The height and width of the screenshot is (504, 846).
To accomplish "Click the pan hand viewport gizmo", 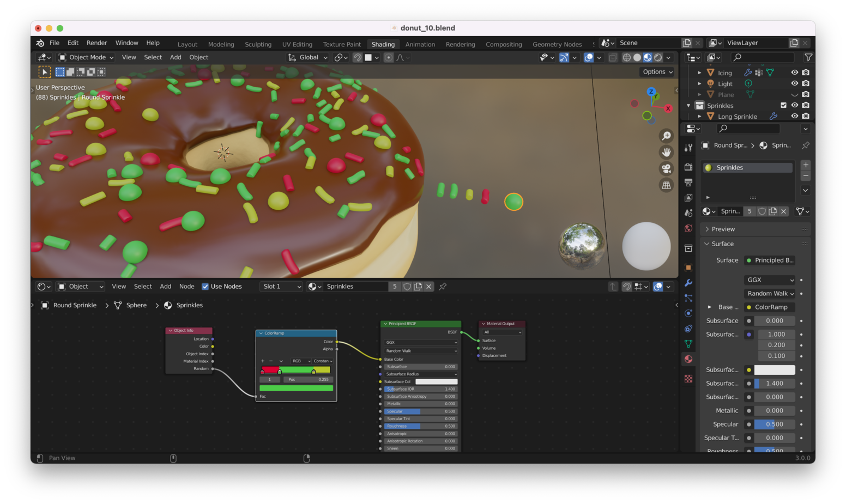I will click(x=666, y=152).
